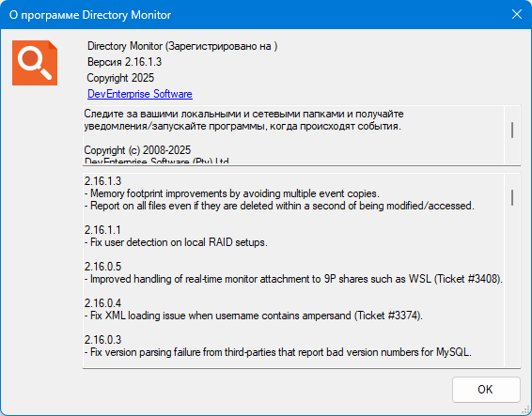The width and height of the screenshot is (532, 416).
Task: Click the changelog heading "2.16.1.3"
Action: tap(102, 181)
